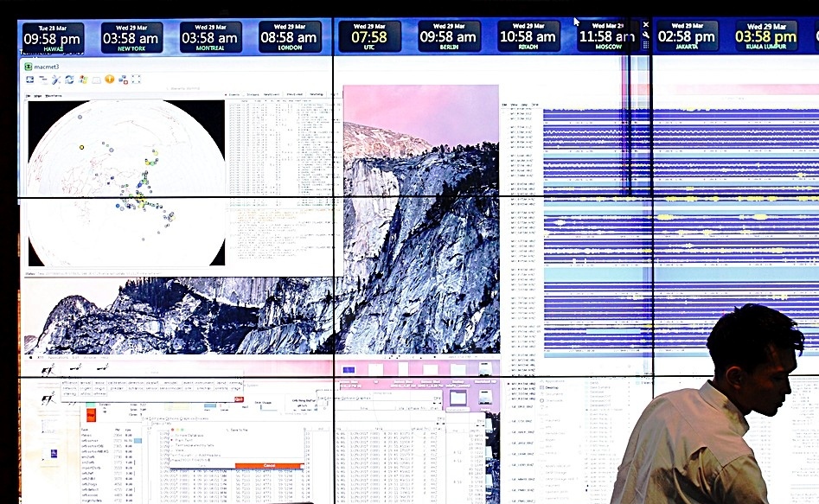The width and height of the screenshot is (819, 504).
Task: Close the Moscow clock gadget with X
Action: pos(646,24)
